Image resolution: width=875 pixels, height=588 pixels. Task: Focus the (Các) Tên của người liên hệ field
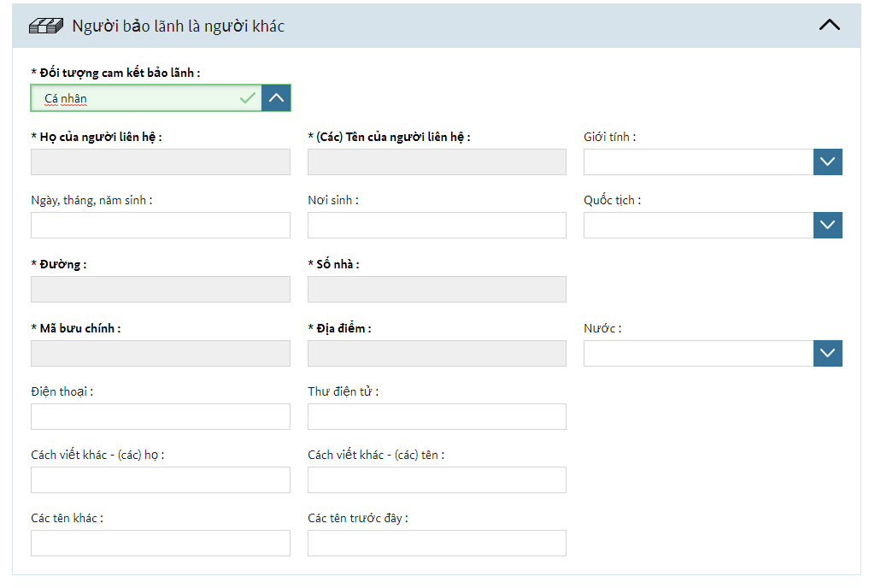(x=437, y=162)
